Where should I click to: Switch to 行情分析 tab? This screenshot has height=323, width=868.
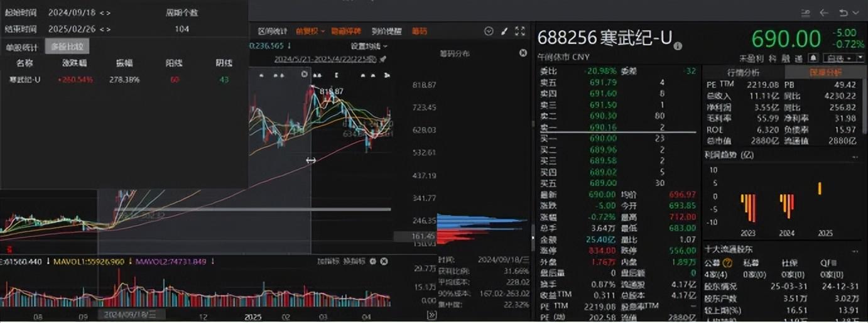(x=743, y=72)
